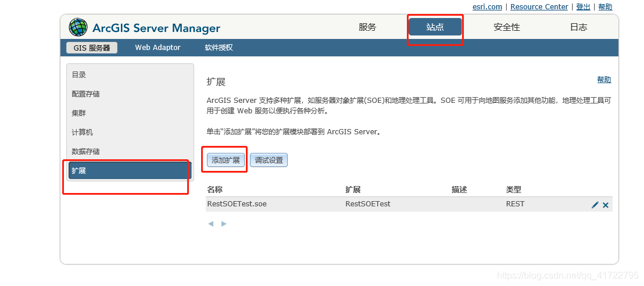Select 扩展 in the left sidebar
This screenshot has height=286, width=644.
pyautogui.click(x=130, y=170)
